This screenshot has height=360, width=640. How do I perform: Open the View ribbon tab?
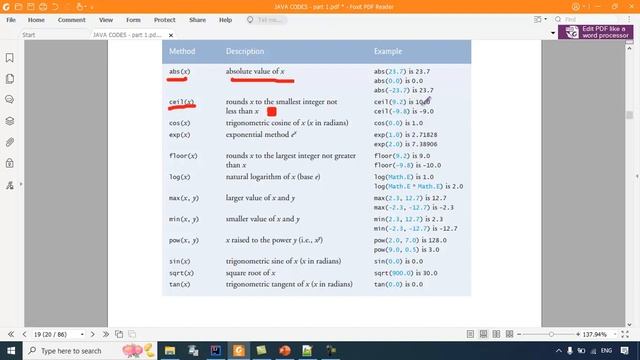tap(106, 20)
